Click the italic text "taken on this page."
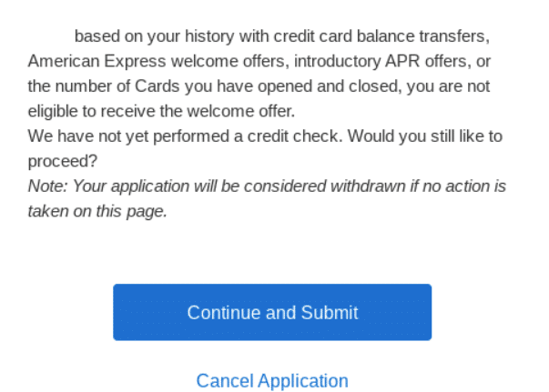Viewport: 549px width, 392px height. pyautogui.click(x=97, y=212)
